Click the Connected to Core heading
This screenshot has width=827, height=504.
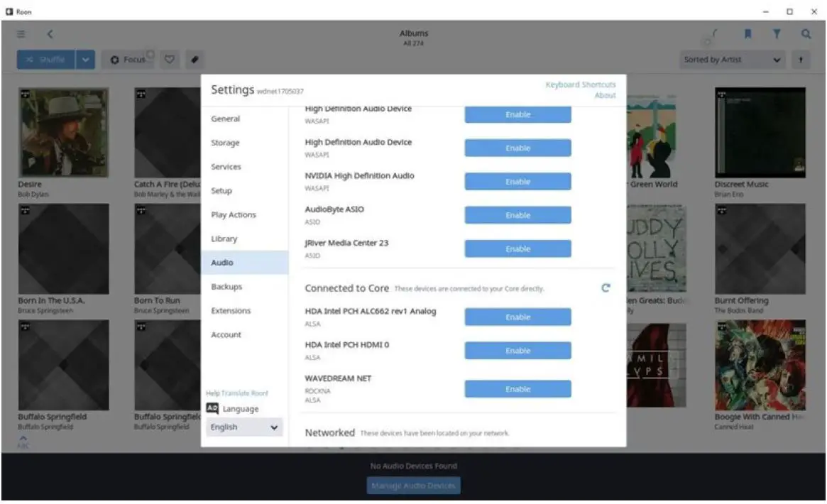tap(346, 288)
